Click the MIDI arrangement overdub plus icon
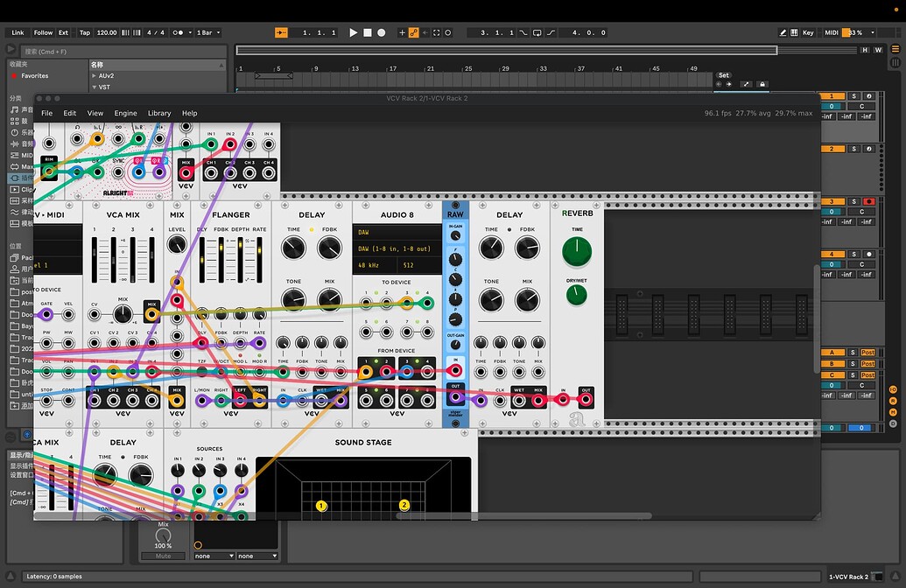This screenshot has height=588, width=906. point(402,33)
